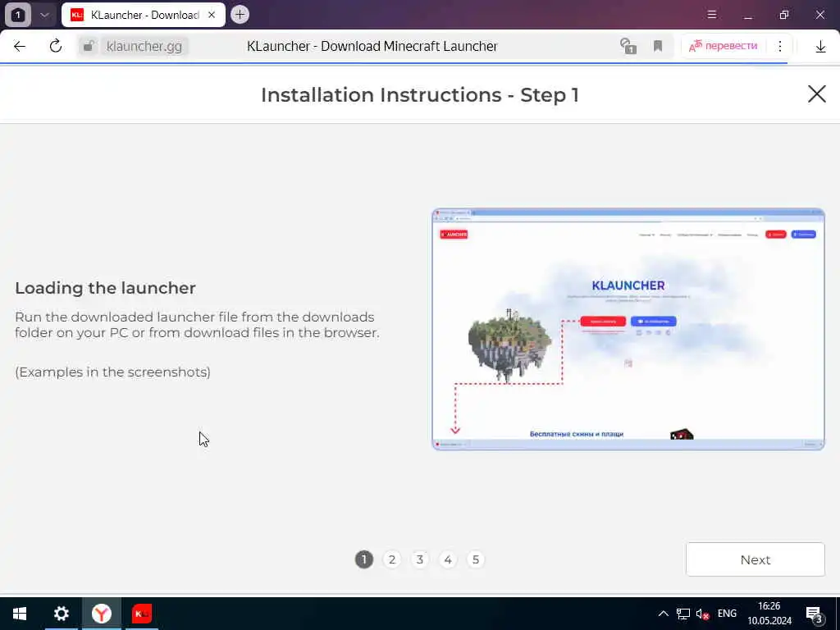Open the browser hamburger menu
840x630 pixels.
click(712, 15)
